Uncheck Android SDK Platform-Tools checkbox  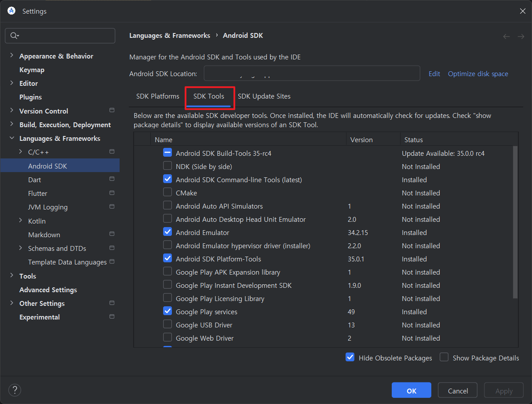point(168,258)
